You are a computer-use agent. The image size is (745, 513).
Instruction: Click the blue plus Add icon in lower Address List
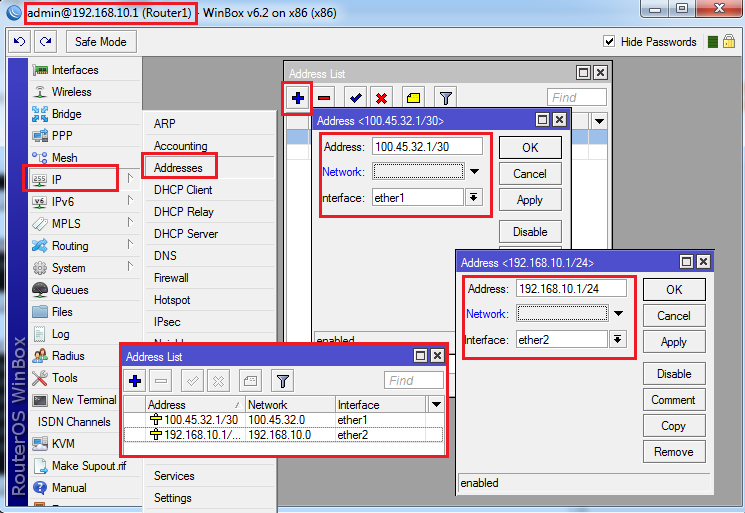[135, 381]
